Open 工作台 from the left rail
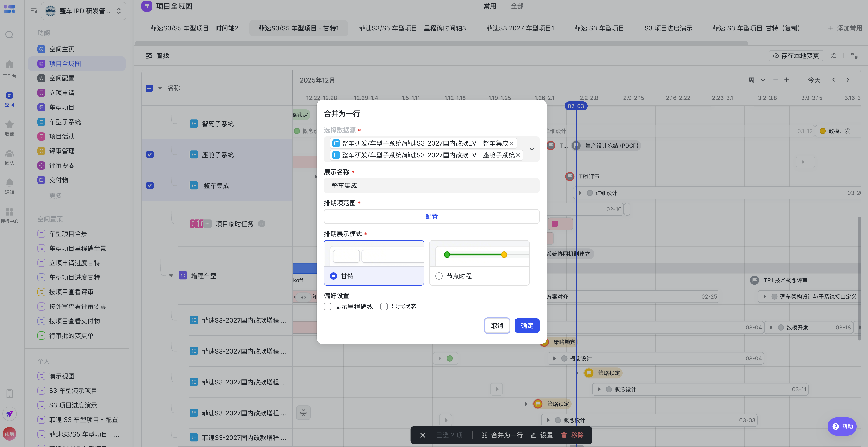 (x=9, y=69)
